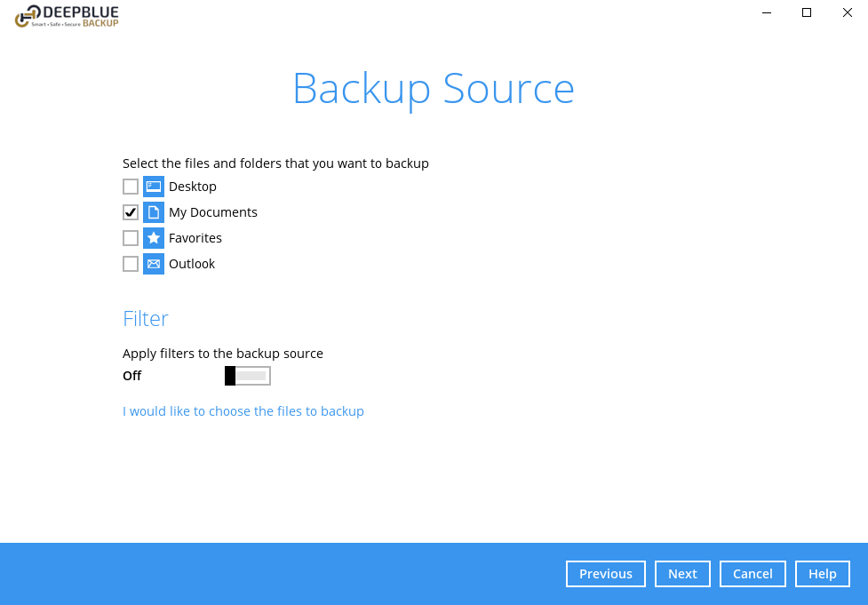Click the Favorites star icon
This screenshot has width=868, height=605.
pos(154,238)
